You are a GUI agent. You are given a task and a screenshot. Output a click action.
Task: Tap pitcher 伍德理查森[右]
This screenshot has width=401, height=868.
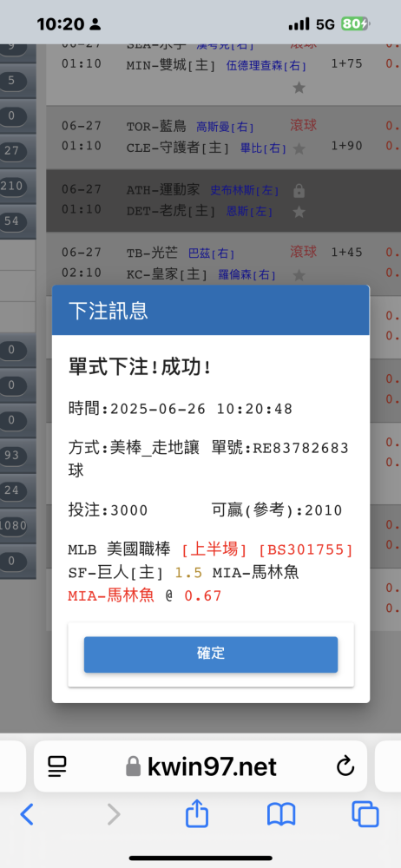point(266,67)
